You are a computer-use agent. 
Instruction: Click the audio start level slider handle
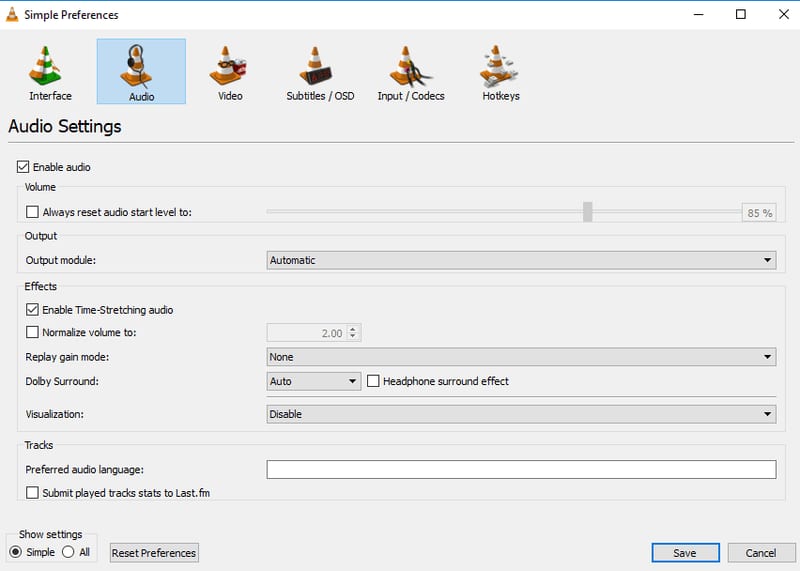pyautogui.click(x=588, y=212)
